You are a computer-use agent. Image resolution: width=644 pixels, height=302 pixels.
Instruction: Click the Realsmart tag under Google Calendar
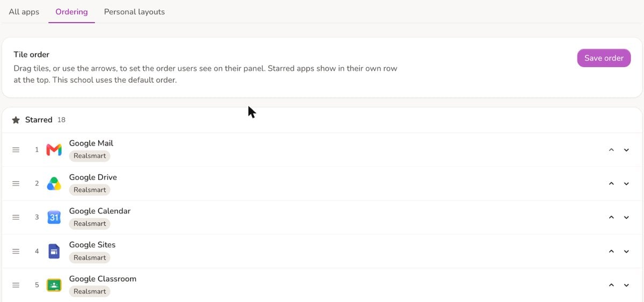[90, 224]
